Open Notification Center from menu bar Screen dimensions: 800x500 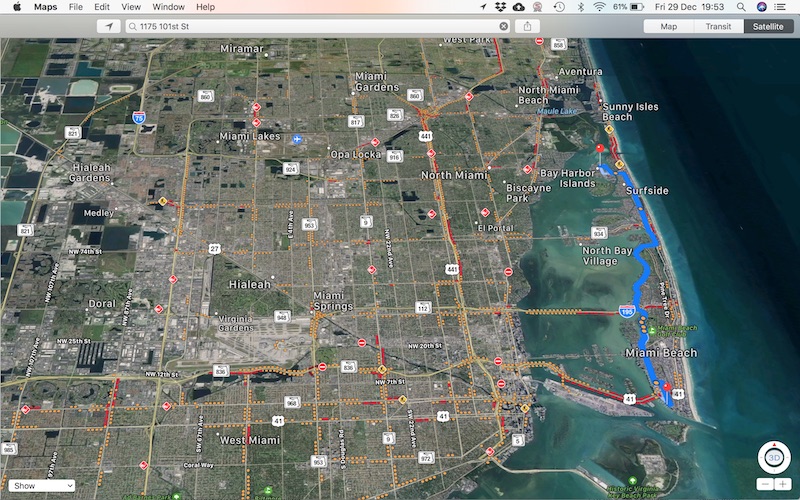click(783, 7)
